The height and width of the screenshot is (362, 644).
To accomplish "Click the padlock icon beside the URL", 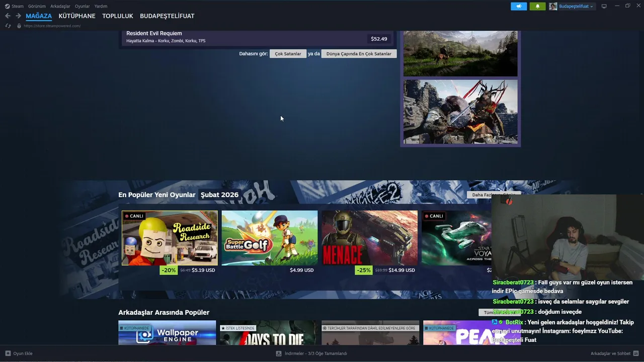I will [x=19, y=26].
